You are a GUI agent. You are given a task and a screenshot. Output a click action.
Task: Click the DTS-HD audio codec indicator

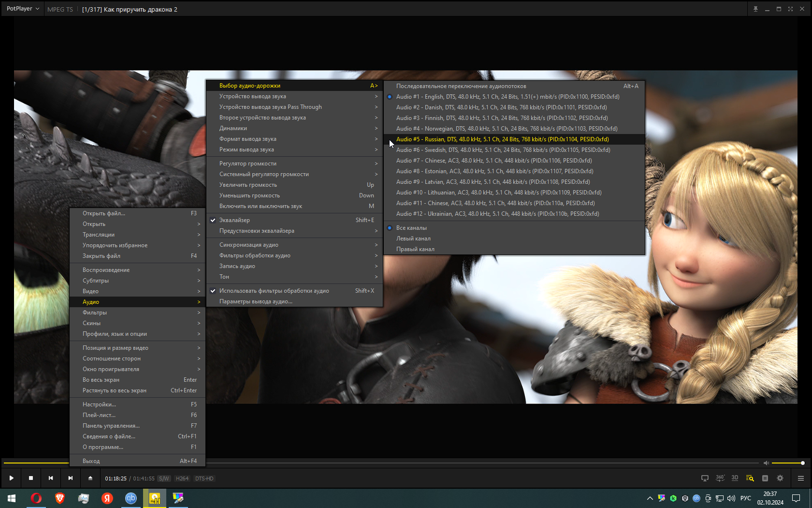204,478
